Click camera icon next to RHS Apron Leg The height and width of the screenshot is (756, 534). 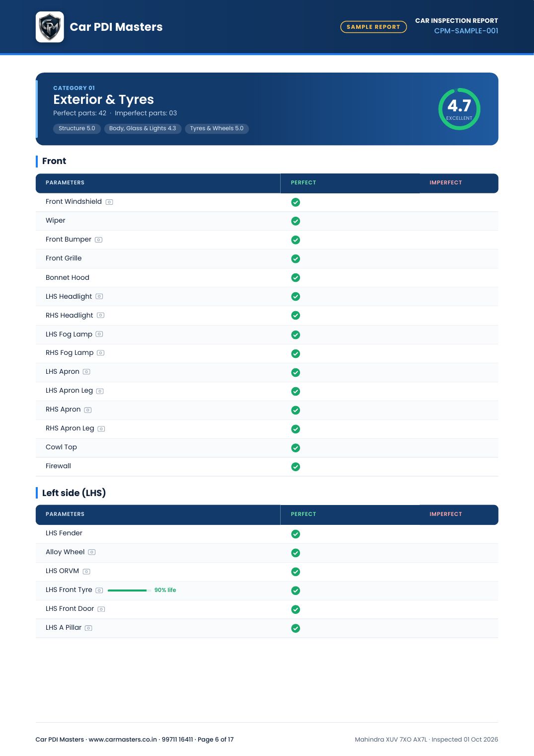101,429
